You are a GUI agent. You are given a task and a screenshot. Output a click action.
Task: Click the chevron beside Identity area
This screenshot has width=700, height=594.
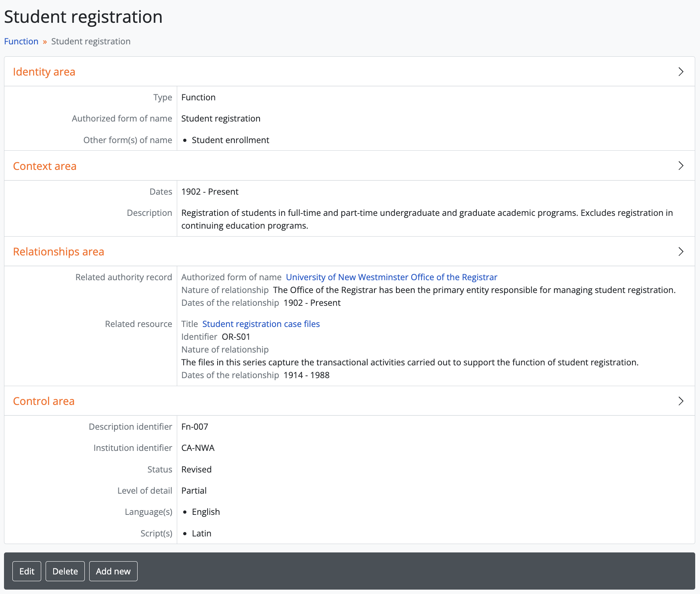(x=680, y=72)
